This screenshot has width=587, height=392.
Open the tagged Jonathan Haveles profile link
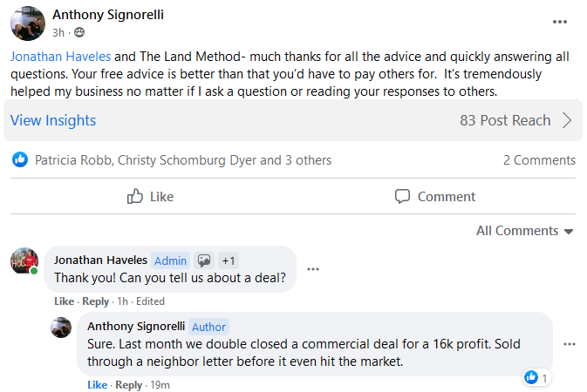coord(60,56)
